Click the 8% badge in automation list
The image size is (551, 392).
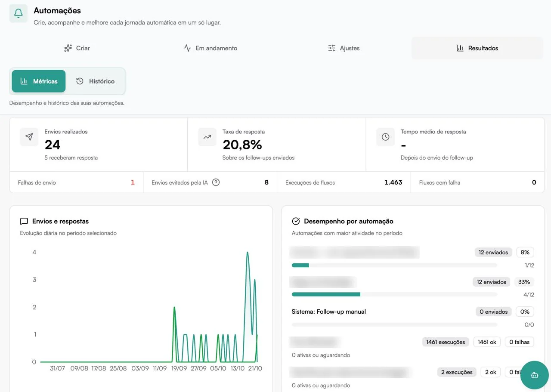[525, 253]
